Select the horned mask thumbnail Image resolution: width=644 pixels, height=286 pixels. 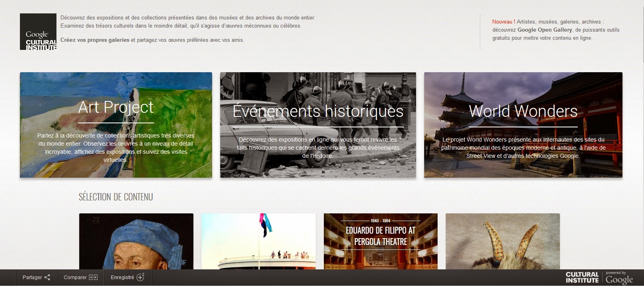[503, 241]
